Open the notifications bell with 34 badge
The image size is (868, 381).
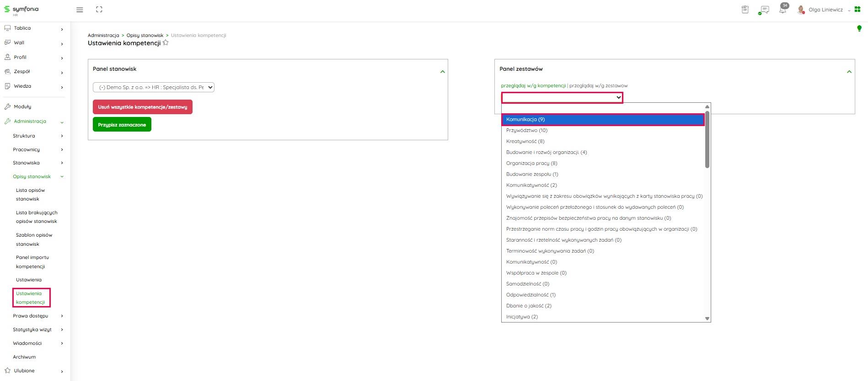[x=783, y=10]
